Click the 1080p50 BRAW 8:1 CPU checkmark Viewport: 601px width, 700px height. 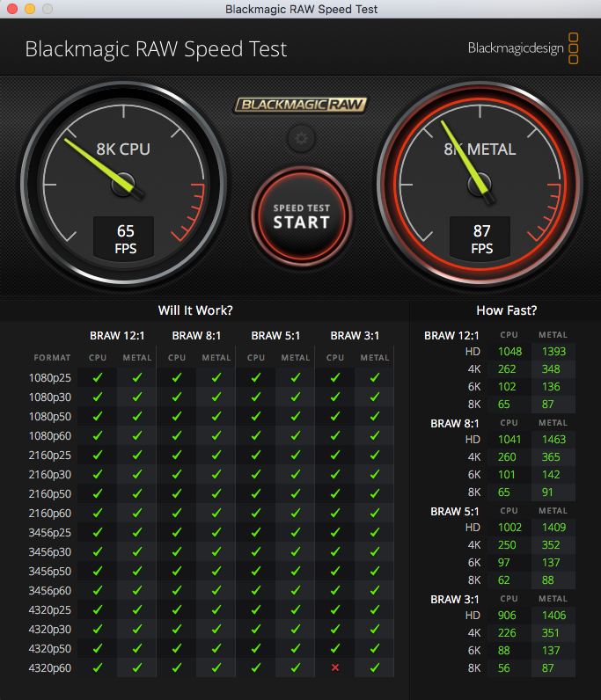click(x=177, y=417)
